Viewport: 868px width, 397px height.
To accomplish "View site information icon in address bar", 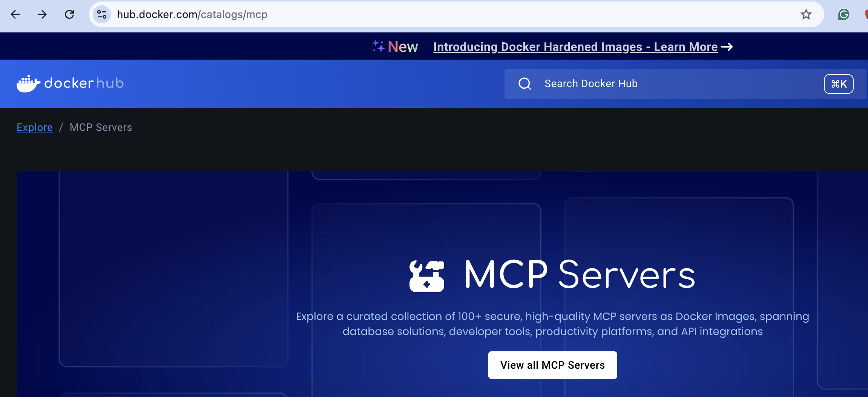I will [x=102, y=14].
